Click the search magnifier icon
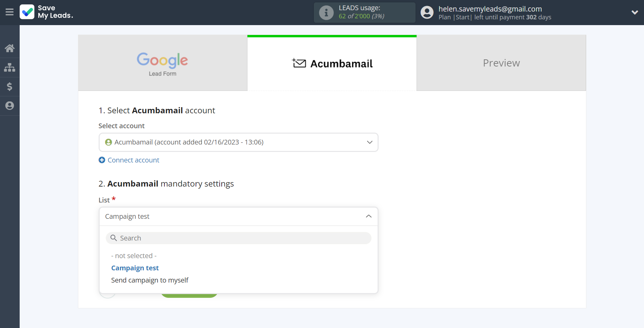644x328 pixels. pyautogui.click(x=114, y=238)
